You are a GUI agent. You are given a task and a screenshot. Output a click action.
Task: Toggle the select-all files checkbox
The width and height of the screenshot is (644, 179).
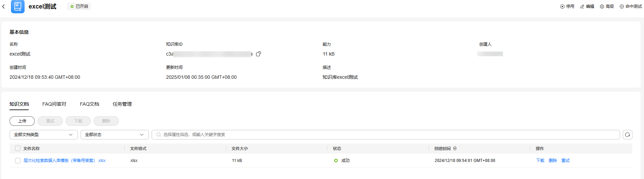point(18,148)
